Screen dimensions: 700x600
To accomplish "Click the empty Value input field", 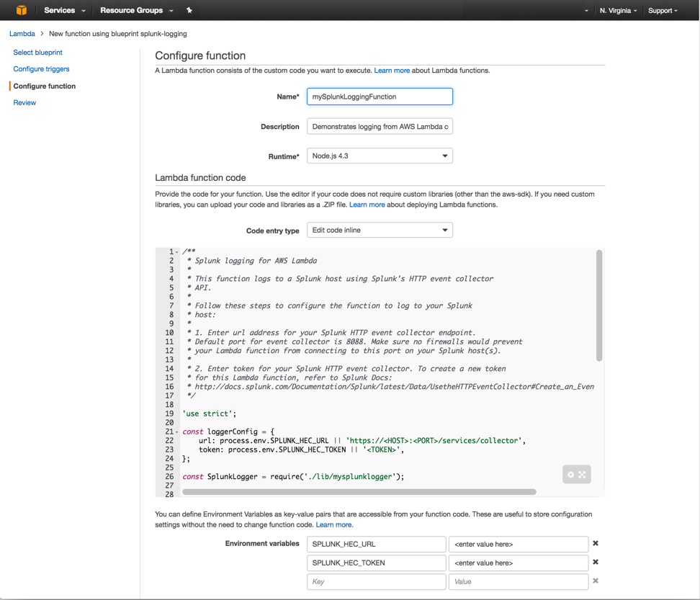I will (519, 582).
